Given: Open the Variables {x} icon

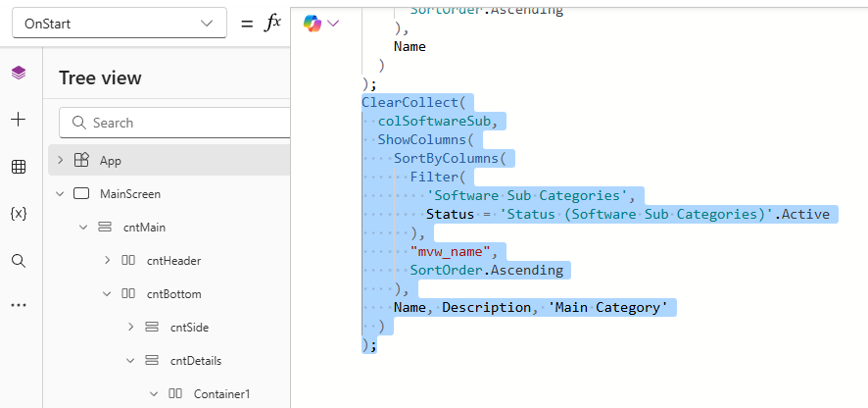Looking at the screenshot, I should click(x=19, y=213).
